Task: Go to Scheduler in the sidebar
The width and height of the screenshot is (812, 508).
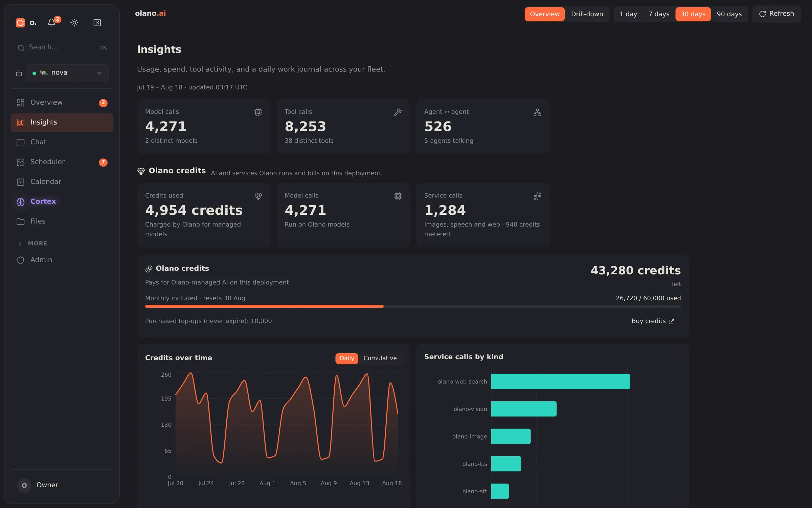Action: (62, 162)
